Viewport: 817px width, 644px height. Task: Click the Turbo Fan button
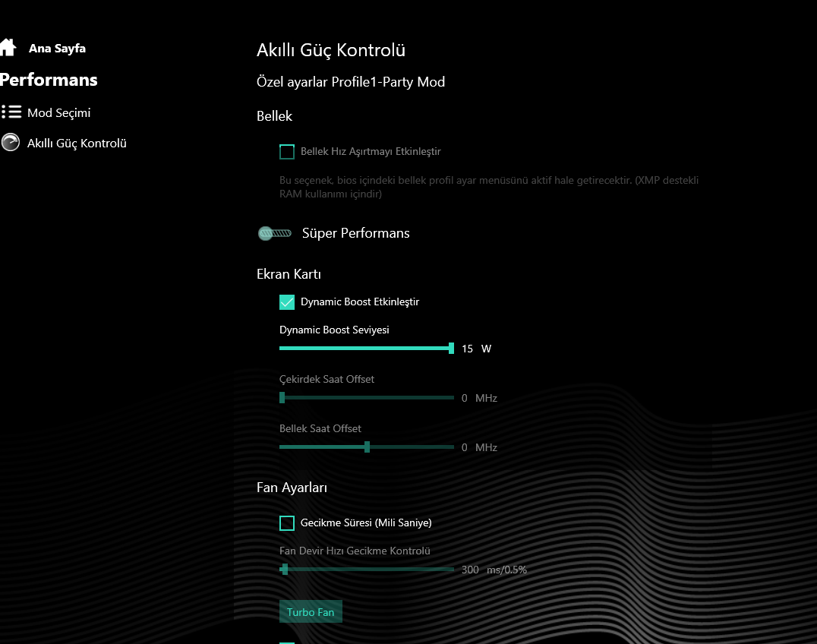click(x=311, y=611)
